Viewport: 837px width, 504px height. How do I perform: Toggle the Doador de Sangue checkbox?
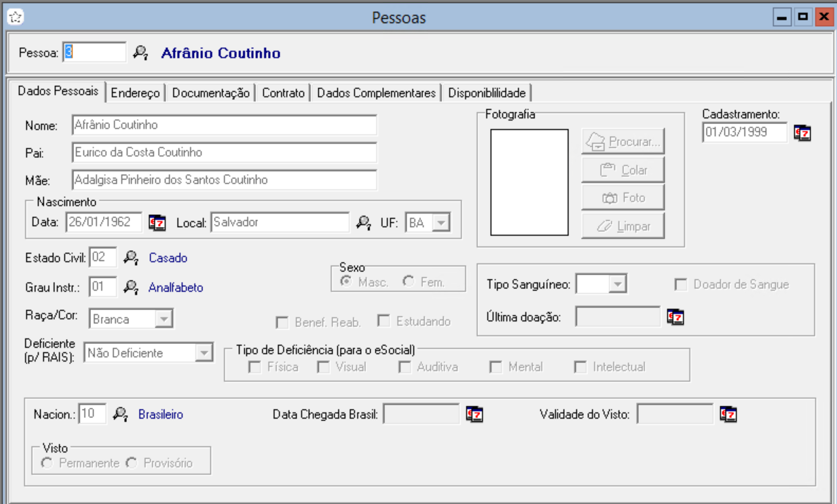pyautogui.click(x=681, y=285)
